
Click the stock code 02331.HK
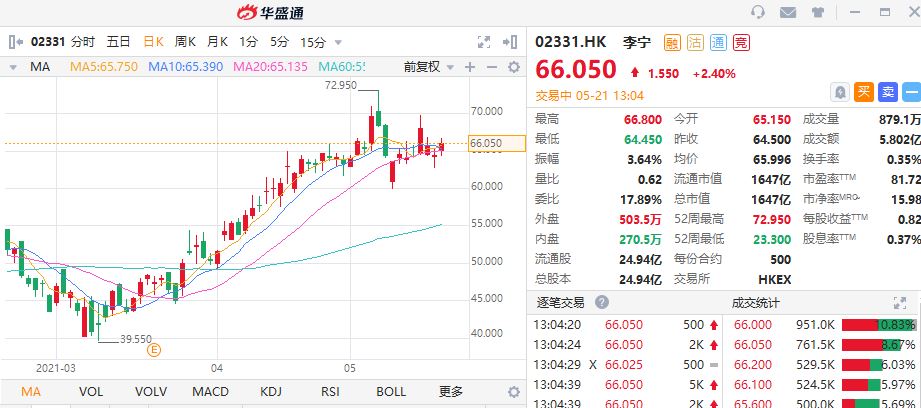[x=570, y=42]
